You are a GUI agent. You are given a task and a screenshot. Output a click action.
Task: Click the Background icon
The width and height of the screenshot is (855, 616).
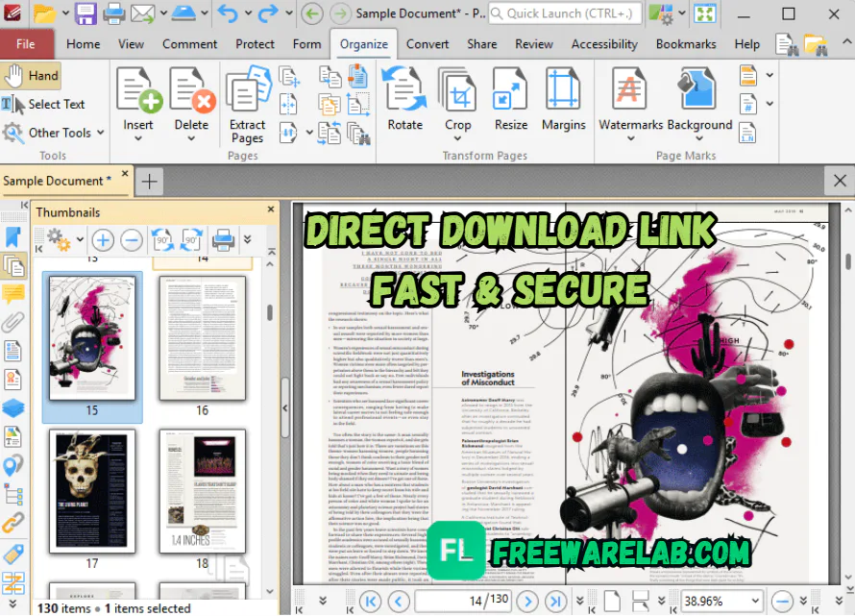tap(698, 88)
